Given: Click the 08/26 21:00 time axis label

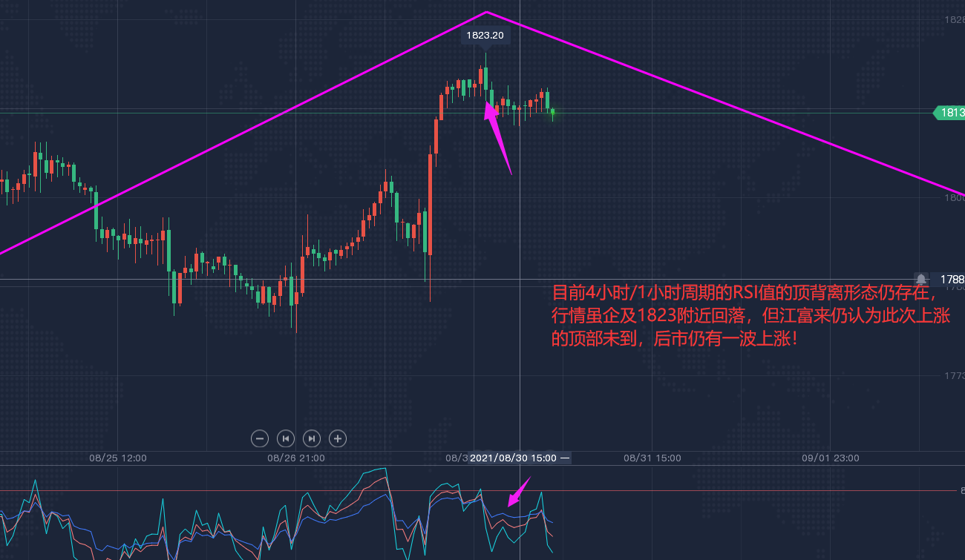Looking at the screenshot, I should (x=296, y=458).
